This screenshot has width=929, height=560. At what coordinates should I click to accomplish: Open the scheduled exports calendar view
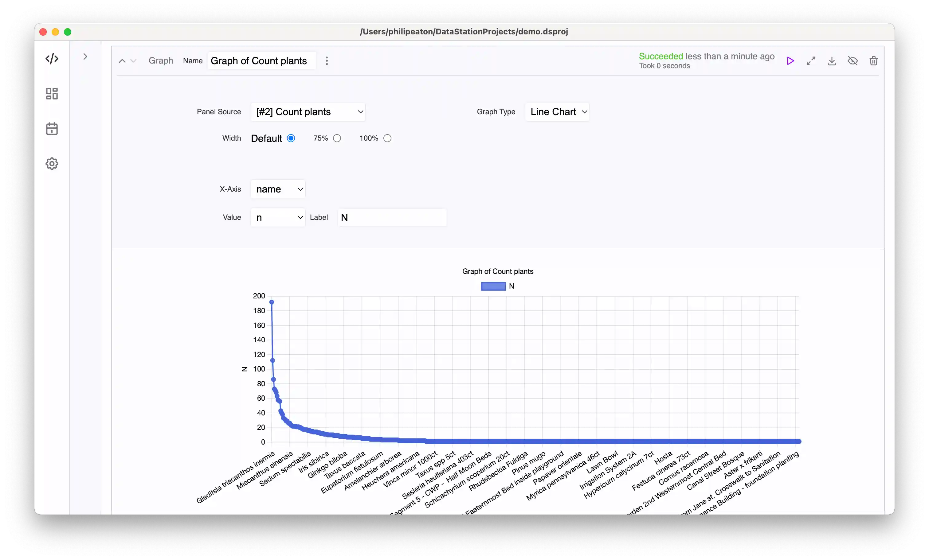pos(52,129)
